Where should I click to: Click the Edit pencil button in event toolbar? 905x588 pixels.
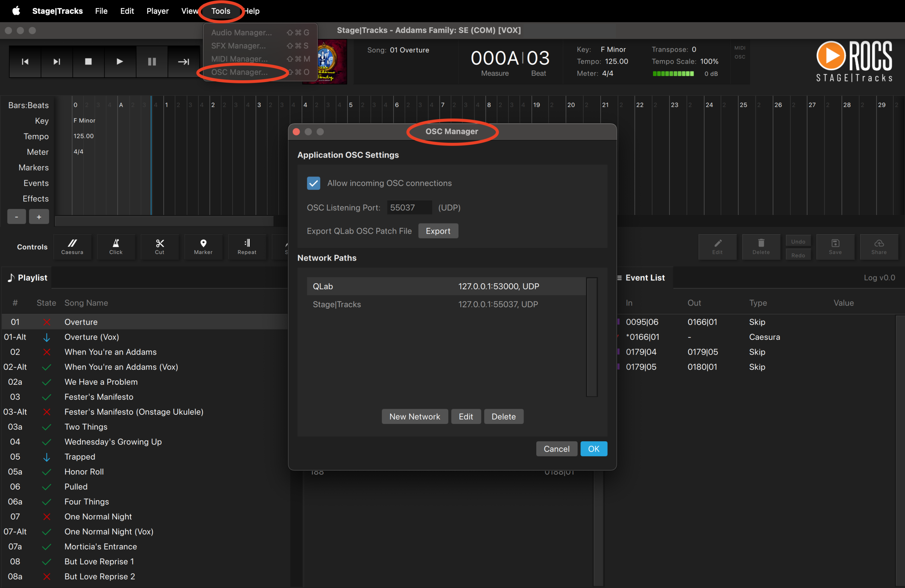(717, 246)
